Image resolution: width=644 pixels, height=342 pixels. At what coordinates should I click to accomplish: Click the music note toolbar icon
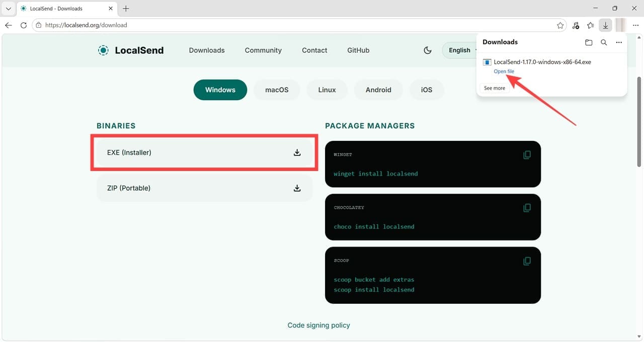click(x=576, y=25)
